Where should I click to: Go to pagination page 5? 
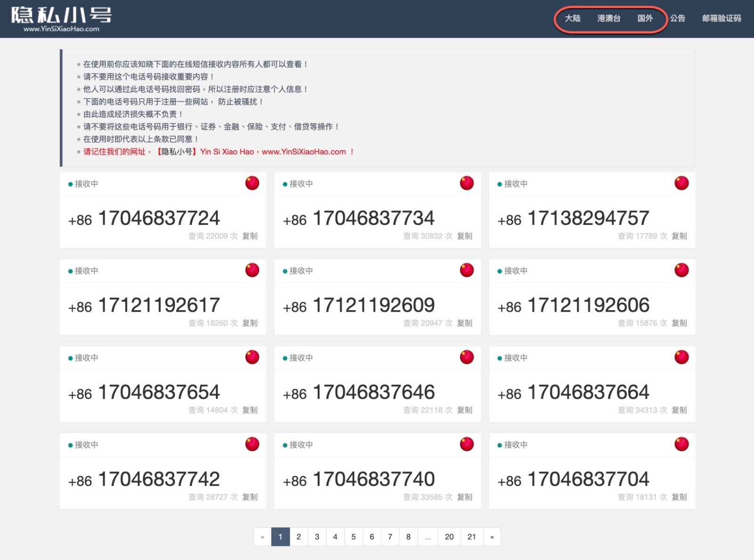tap(353, 537)
